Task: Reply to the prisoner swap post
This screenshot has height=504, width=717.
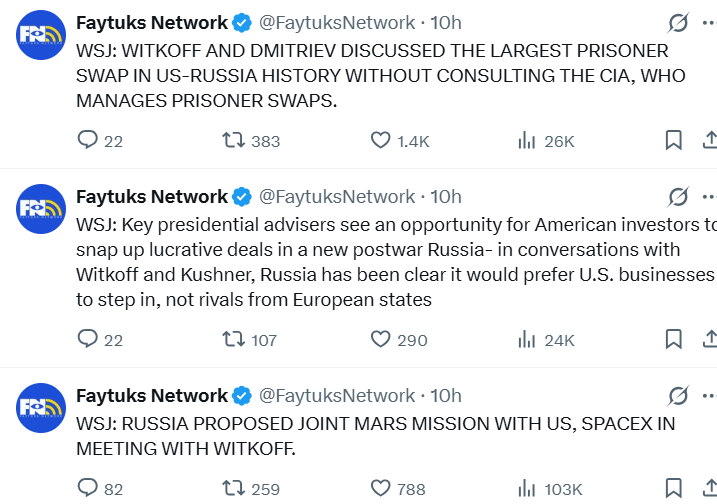Action: coord(88,141)
